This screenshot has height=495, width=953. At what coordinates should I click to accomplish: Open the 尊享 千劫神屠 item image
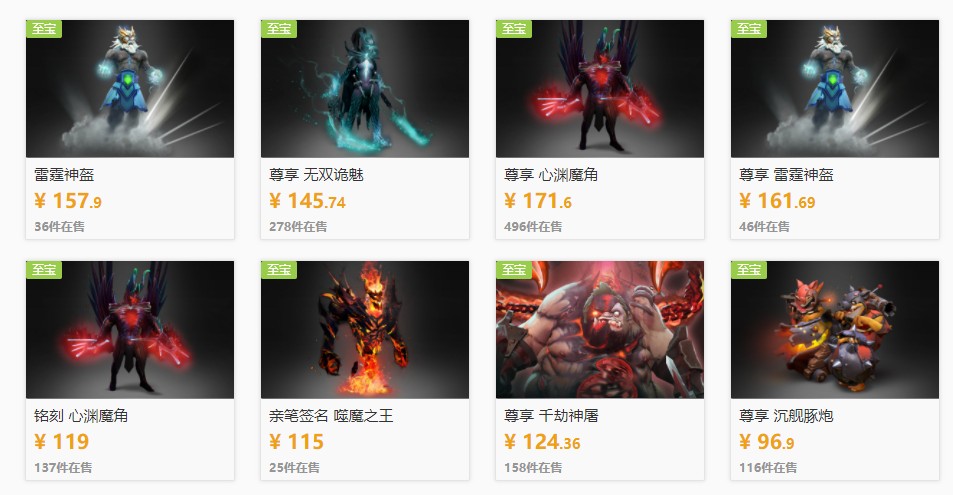click(600, 330)
